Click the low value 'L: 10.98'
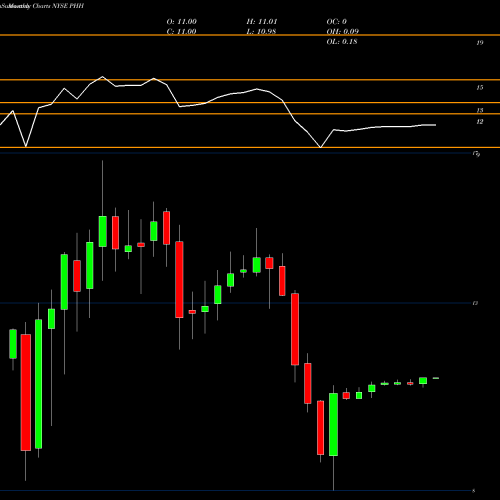This screenshot has height=500, width=500. 261,31
